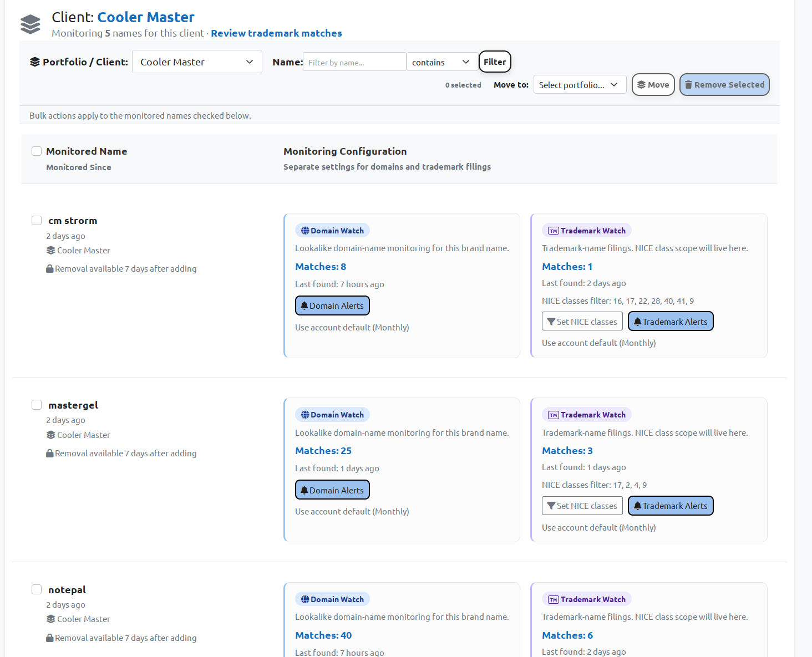Image resolution: width=812 pixels, height=657 pixels.
Task: Click the mastergel monitored name
Action: (73, 405)
